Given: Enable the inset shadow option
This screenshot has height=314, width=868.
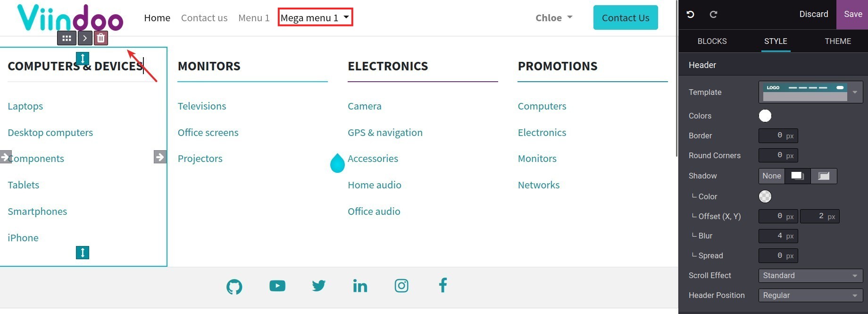Looking at the screenshot, I should pyautogui.click(x=824, y=176).
